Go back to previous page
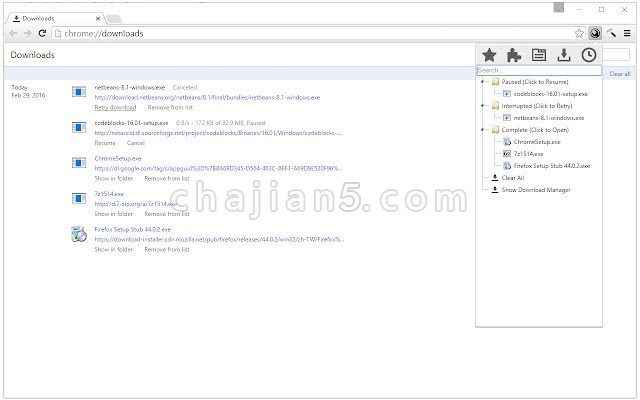Viewport: 640px width, 400px height. pos(13,33)
